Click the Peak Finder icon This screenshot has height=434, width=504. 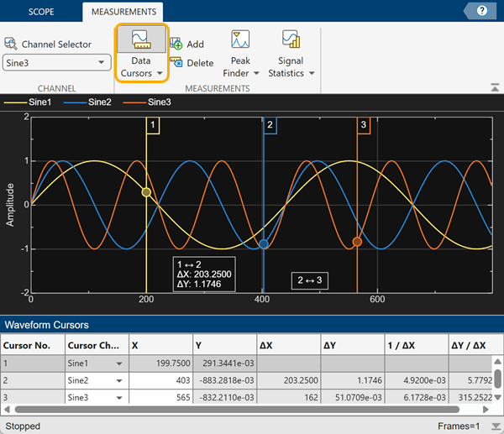(x=240, y=39)
